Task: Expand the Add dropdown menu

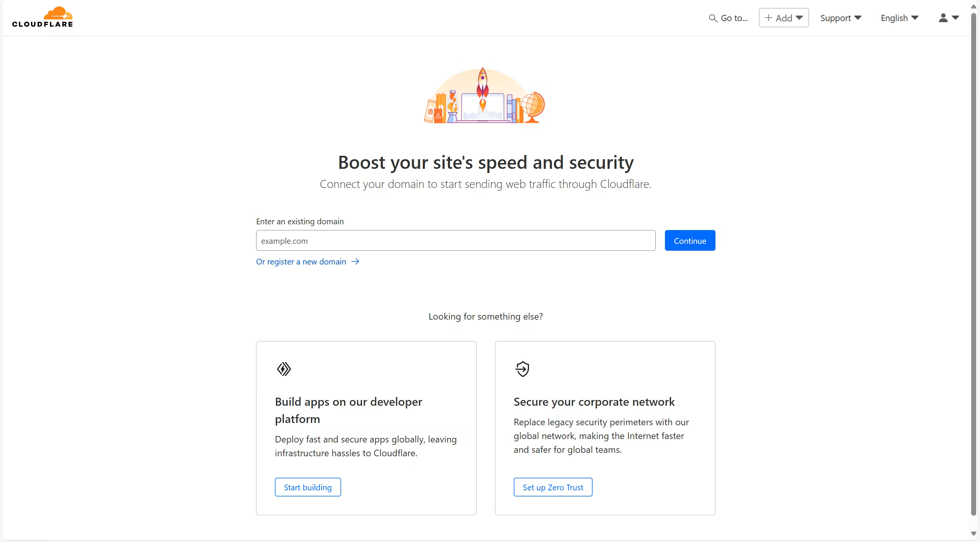Action: pyautogui.click(x=799, y=18)
